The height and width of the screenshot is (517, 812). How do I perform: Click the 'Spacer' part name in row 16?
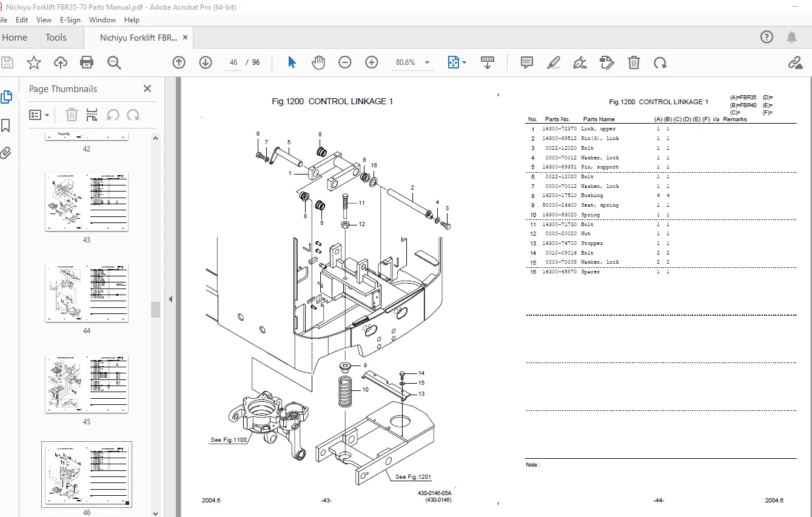(x=590, y=272)
